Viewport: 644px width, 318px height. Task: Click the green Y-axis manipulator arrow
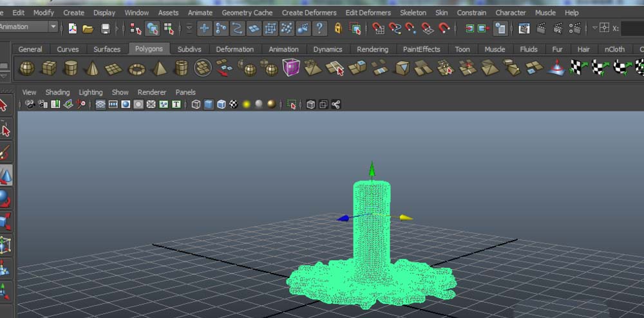[x=372, y=168]
